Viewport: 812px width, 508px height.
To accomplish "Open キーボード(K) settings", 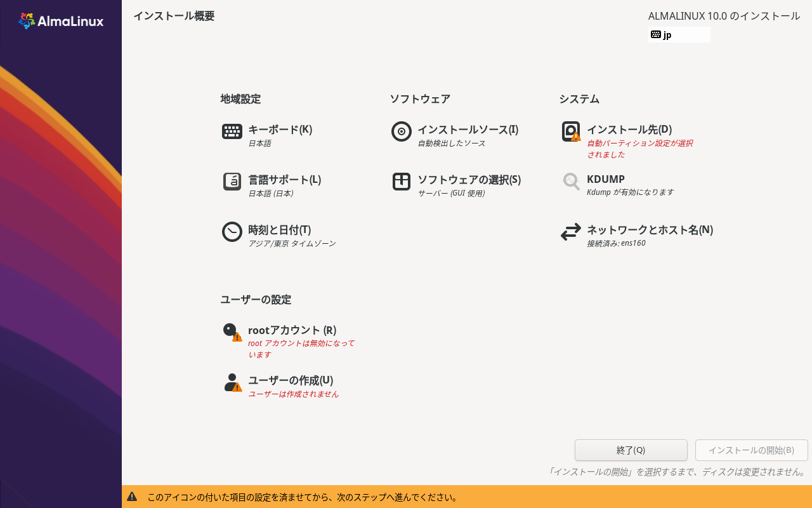I will coord(280,130).
